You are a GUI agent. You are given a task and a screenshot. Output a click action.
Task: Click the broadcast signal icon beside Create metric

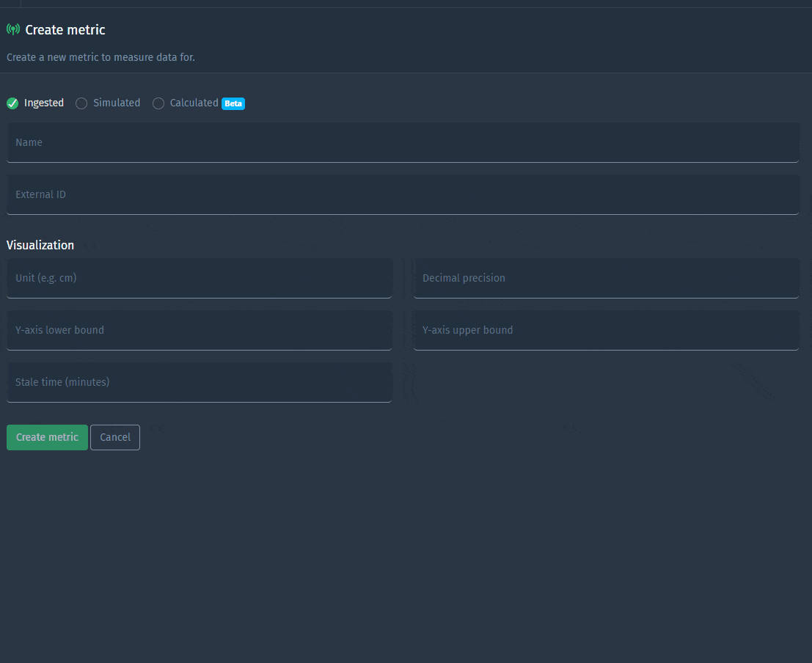click(13, 30)
